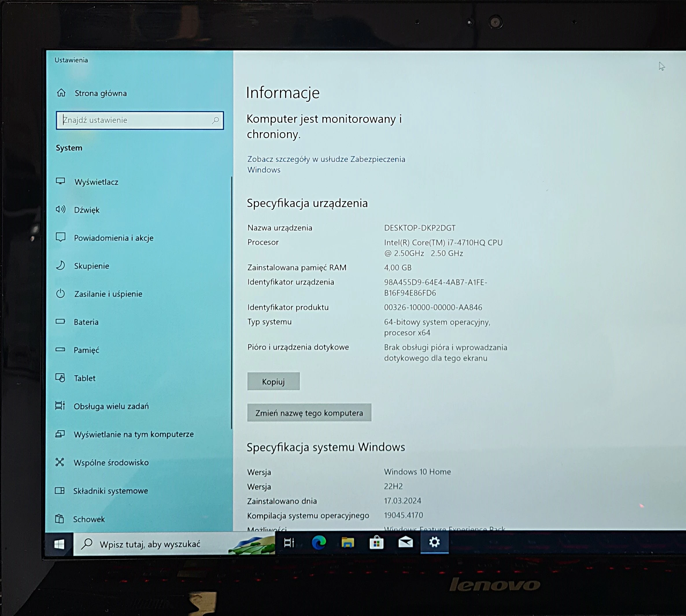686x616 pixels.
Task: Click the Kopiuj button
Action: 273,381
